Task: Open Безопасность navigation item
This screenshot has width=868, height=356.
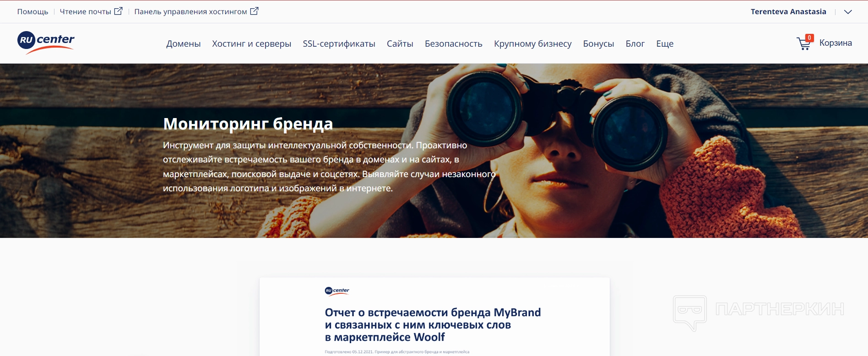Action: pos(453,43)
